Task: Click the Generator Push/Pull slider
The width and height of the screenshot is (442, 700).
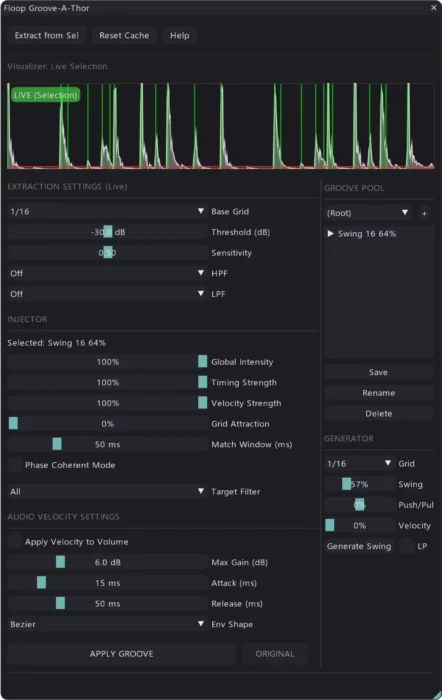Action: coord(359,504)
